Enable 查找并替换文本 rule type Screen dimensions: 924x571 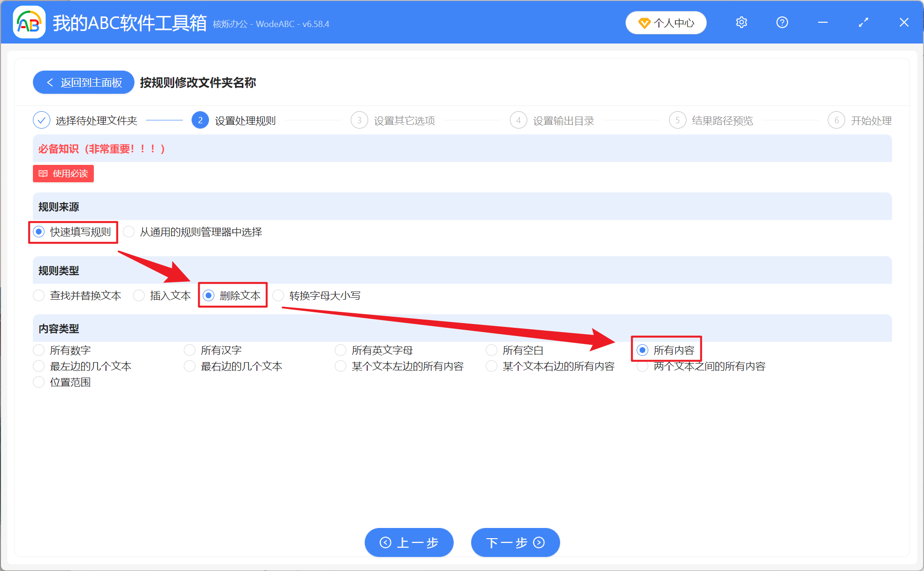pos(38,295)
